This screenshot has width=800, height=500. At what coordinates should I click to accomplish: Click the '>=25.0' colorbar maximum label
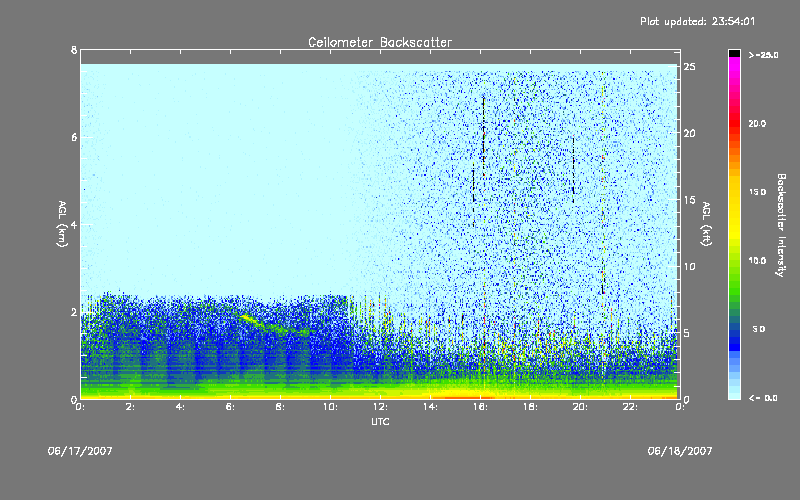click(763, 55)
